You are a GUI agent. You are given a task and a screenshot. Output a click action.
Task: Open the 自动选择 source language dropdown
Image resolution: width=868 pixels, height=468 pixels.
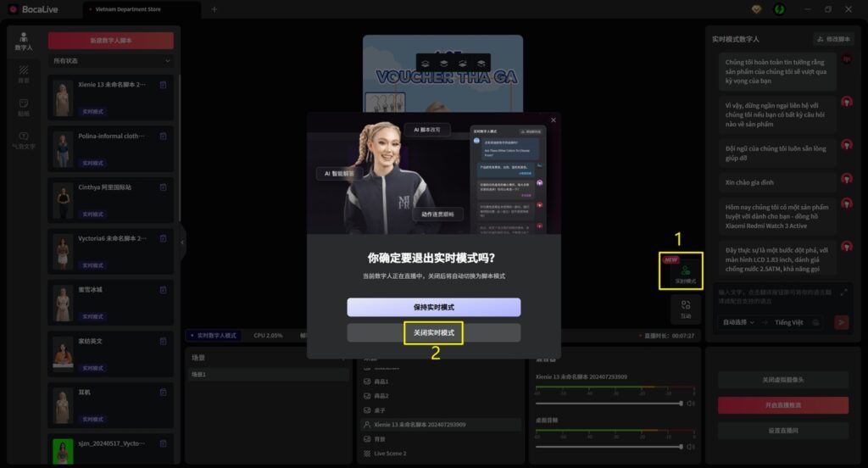[738, 322]
